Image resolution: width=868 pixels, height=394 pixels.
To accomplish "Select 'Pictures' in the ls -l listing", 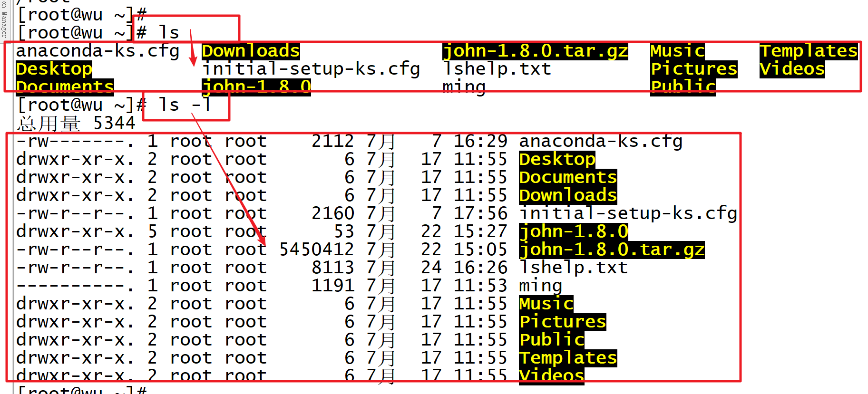I will coord(563,322).
